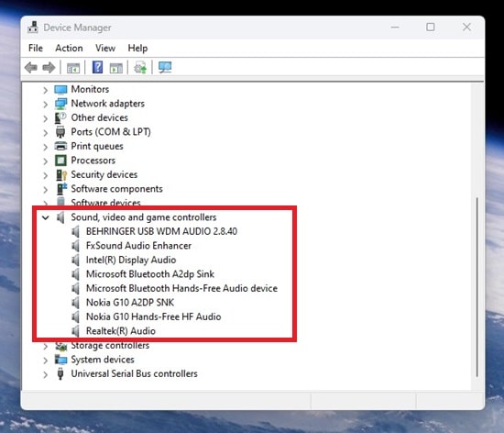
Task: Click the Processors chip icon
Action: 60,161
